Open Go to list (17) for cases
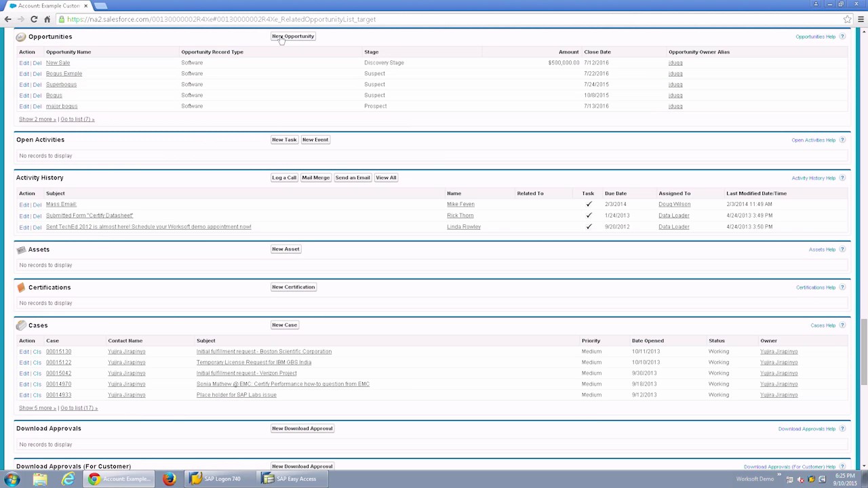 click(x=79, y=408)
